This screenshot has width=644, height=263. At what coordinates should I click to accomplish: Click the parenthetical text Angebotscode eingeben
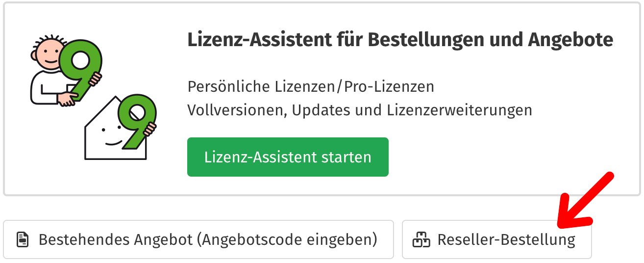tap(290, 239)
